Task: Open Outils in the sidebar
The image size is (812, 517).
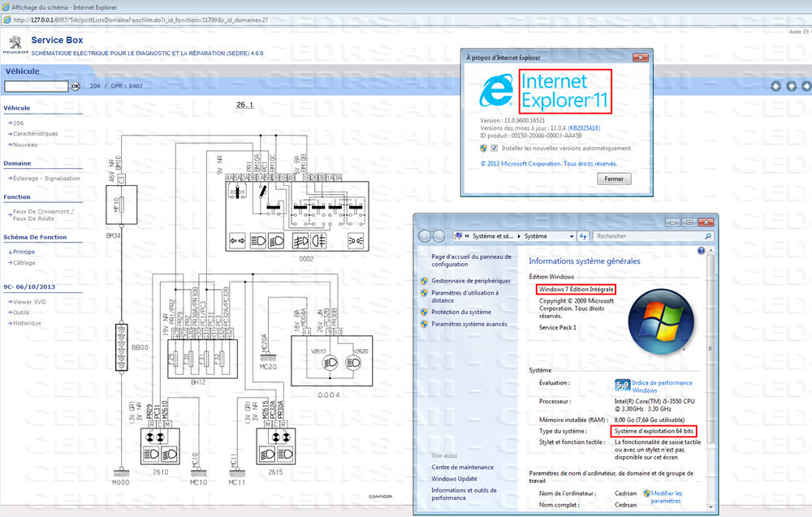Action: (21, 312)
